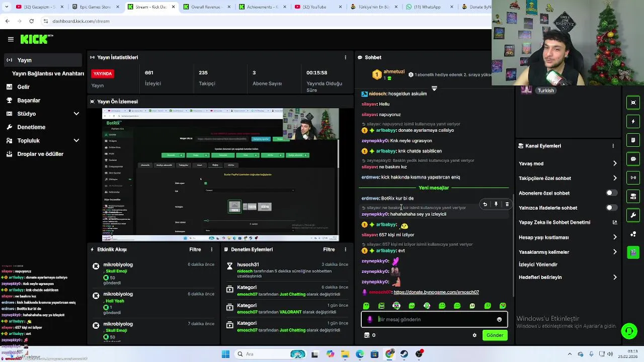
Task: Open the Başarılar sidebar item
Action: coord(29,101)
